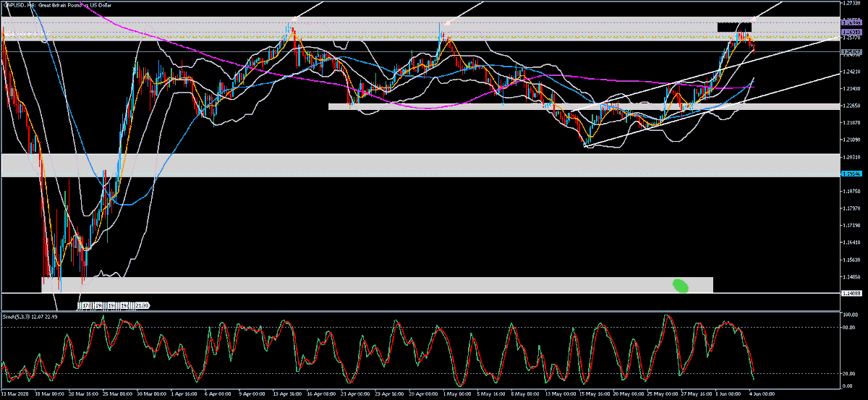Click the 5 May 16:00 time label
Image resolution: width=868 pixels, height=400 pixels.
pos(492,394)
